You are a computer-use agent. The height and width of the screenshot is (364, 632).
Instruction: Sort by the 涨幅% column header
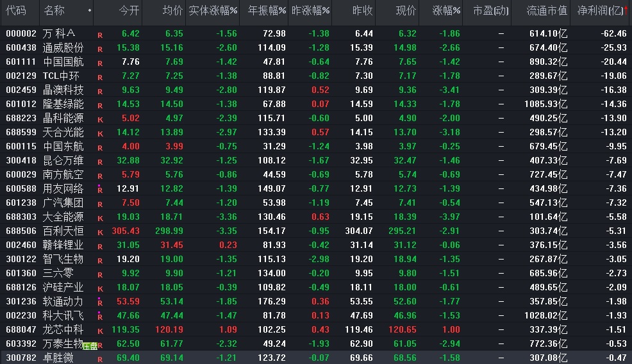pyautogui.click(x=446, y=10)
